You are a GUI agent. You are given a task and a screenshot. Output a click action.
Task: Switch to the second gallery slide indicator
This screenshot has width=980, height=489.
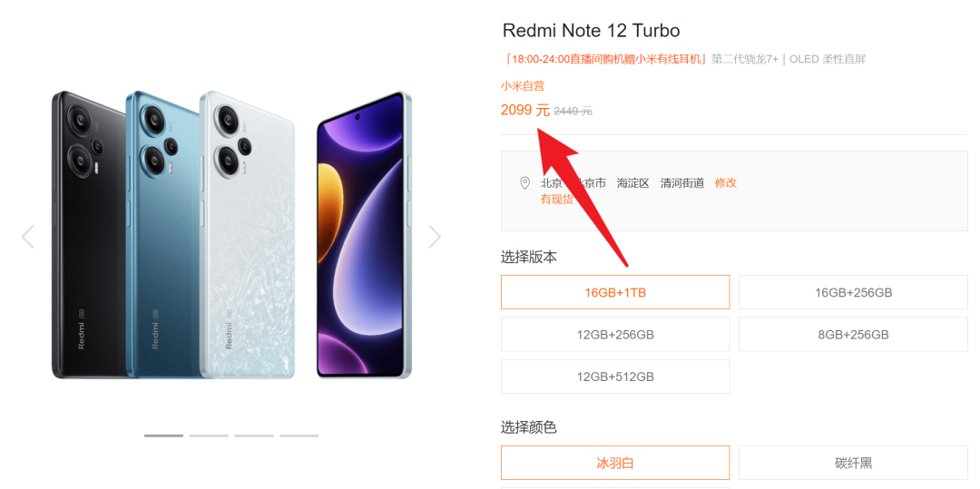tap(209, 435)
